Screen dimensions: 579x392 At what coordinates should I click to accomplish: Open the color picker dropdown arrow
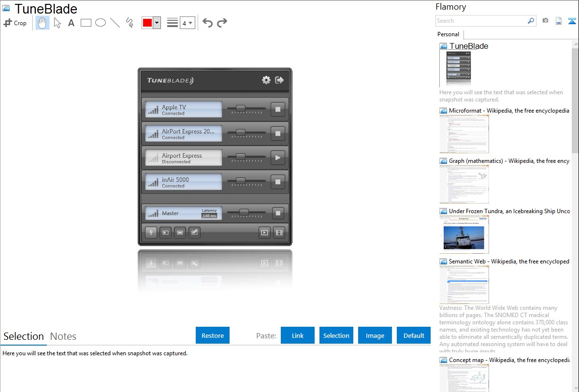coord(157,23)
